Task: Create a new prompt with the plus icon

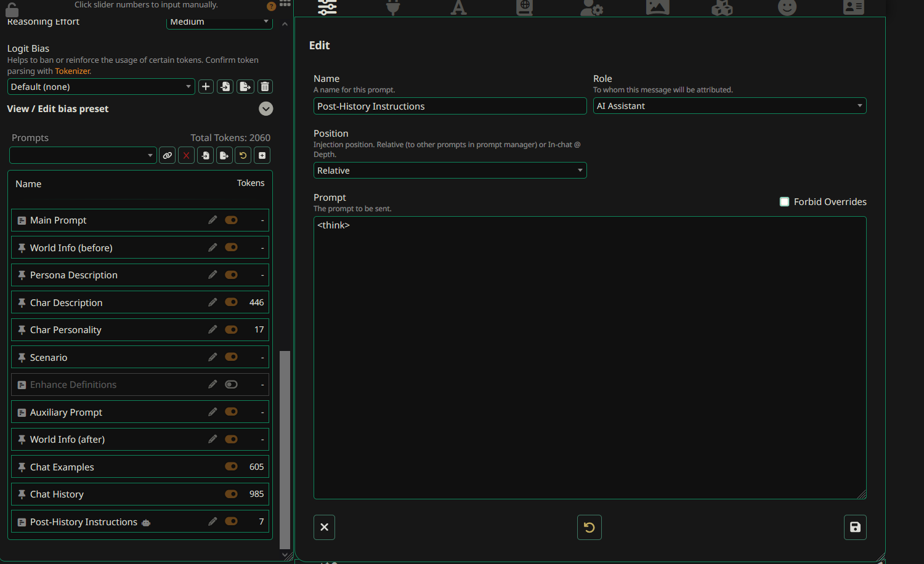Action: (262, 155)
